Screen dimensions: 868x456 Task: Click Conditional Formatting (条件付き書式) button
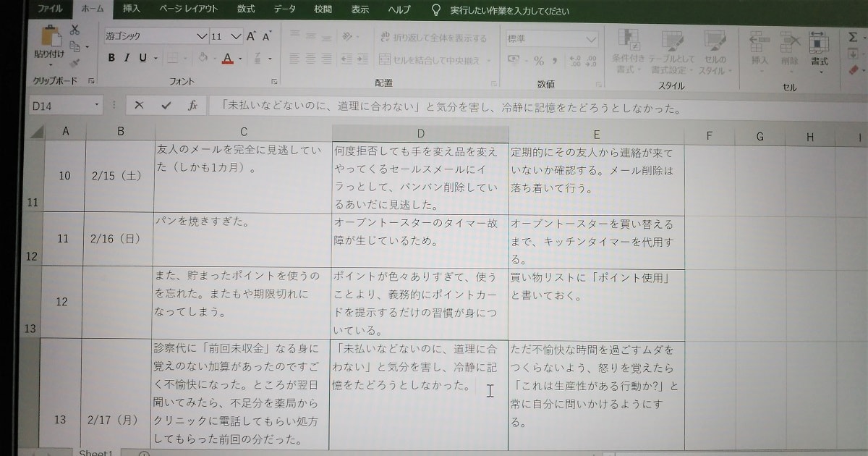point(629,52)
